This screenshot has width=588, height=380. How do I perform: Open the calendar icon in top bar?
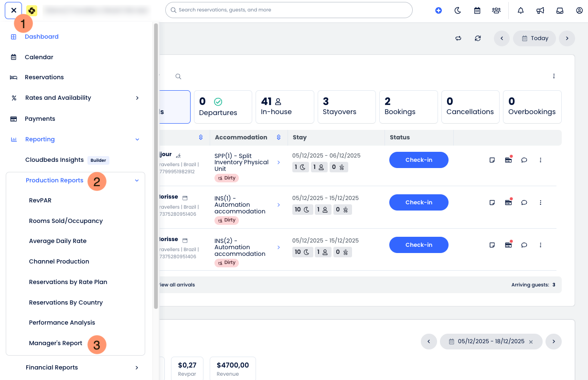tap(477, 11)
